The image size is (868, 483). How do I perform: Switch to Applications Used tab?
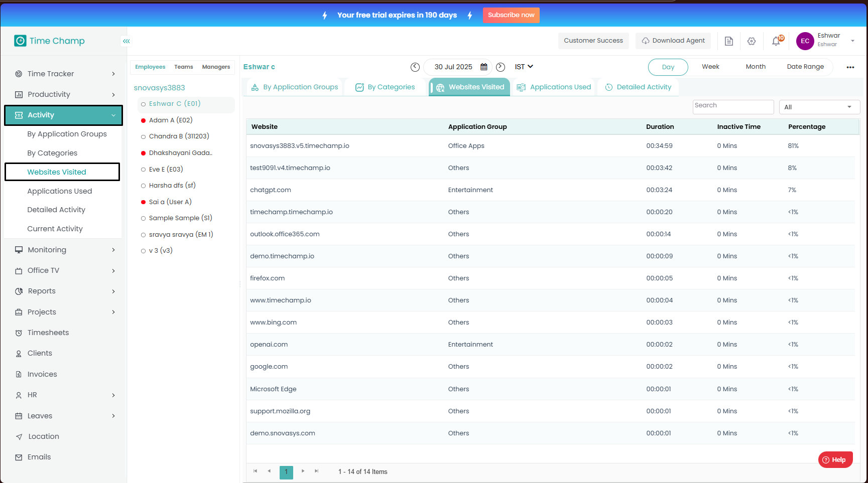tap(554, 87)
